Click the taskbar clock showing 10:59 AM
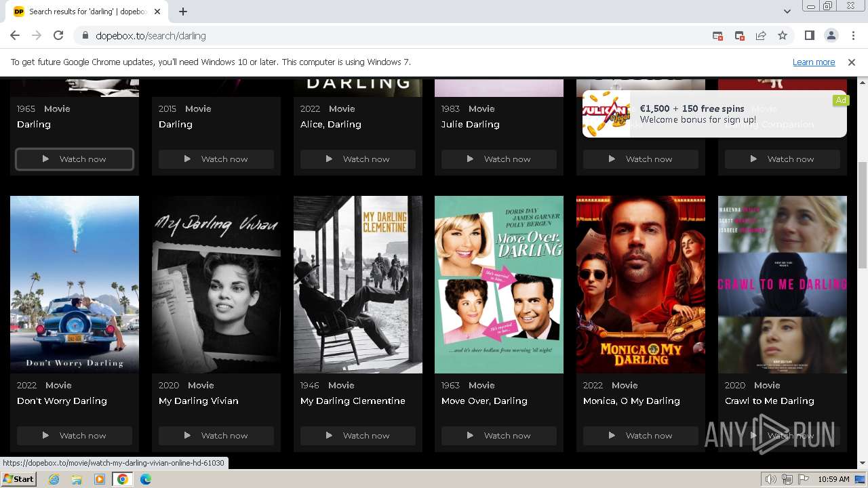Screen dimensions: 868x488 [x=833, y=479]
